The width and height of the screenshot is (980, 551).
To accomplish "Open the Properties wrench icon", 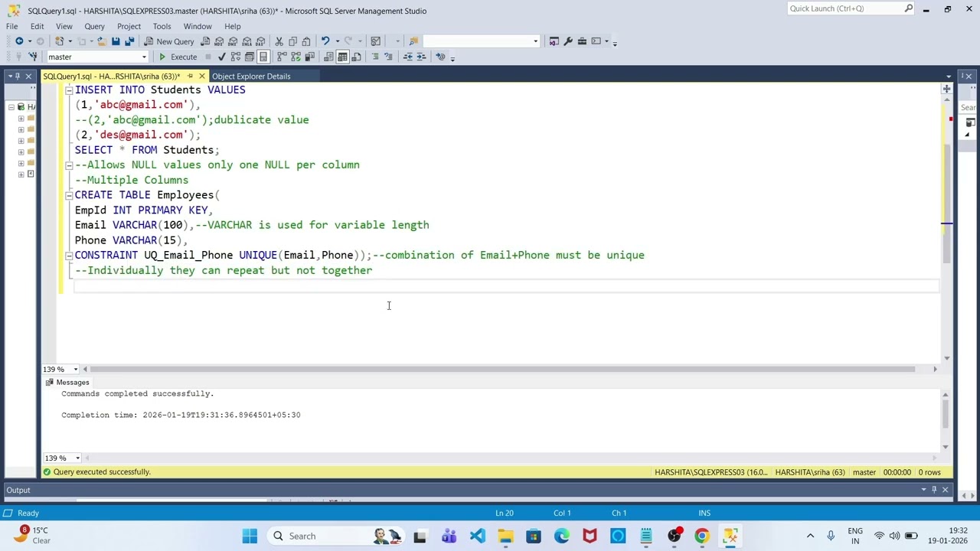I will (x=568, y=41).
